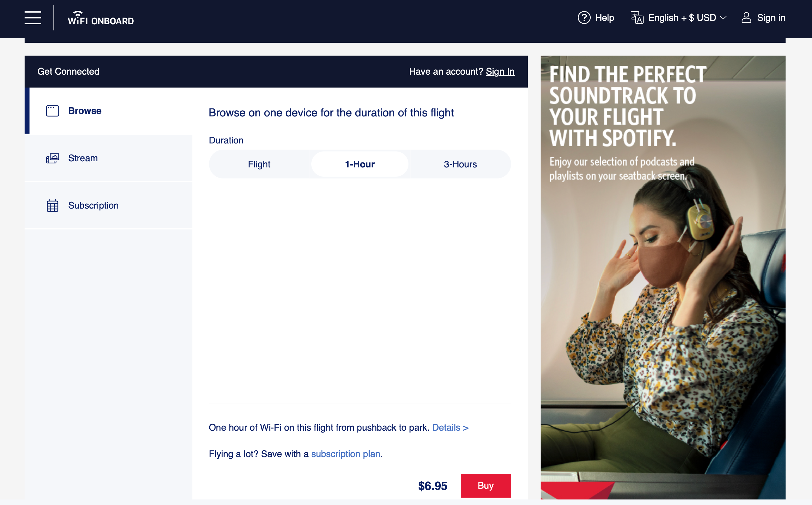The image size is (812, 505).
Task: Select the 3-Hours duration option
Action: pos(460,164)
